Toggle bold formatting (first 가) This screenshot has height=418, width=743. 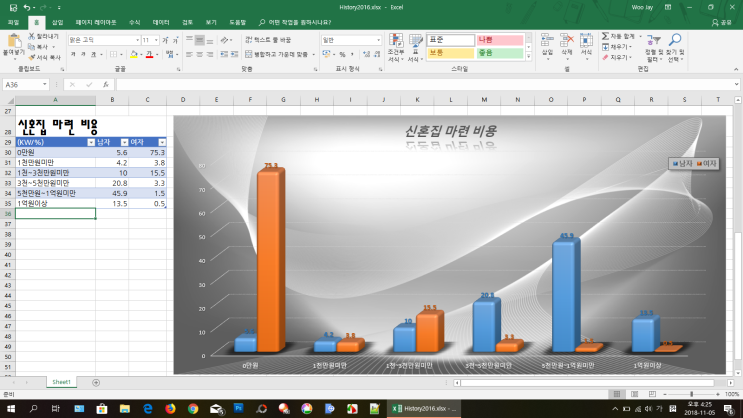tap(73, 55)
